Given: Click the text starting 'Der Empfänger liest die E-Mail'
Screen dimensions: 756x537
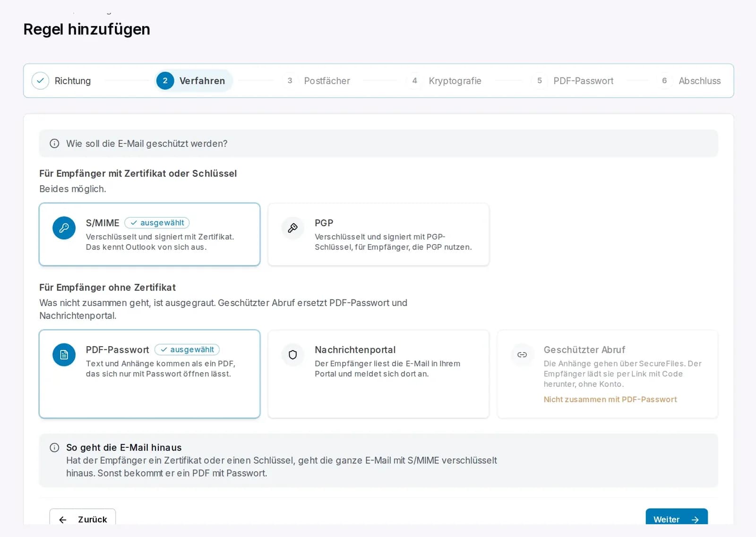Looking at the screenshot, I should 387,369.
